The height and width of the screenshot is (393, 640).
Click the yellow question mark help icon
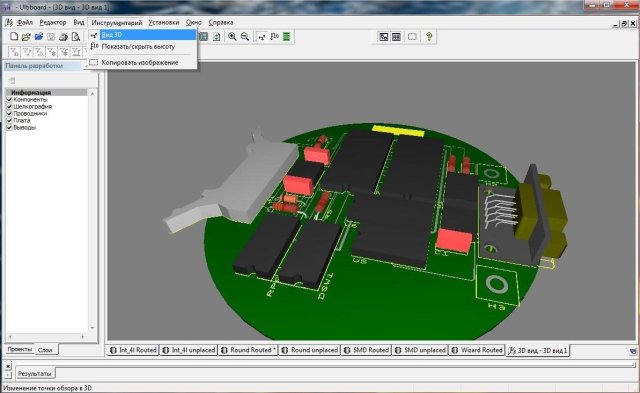[x=429, y=37]
